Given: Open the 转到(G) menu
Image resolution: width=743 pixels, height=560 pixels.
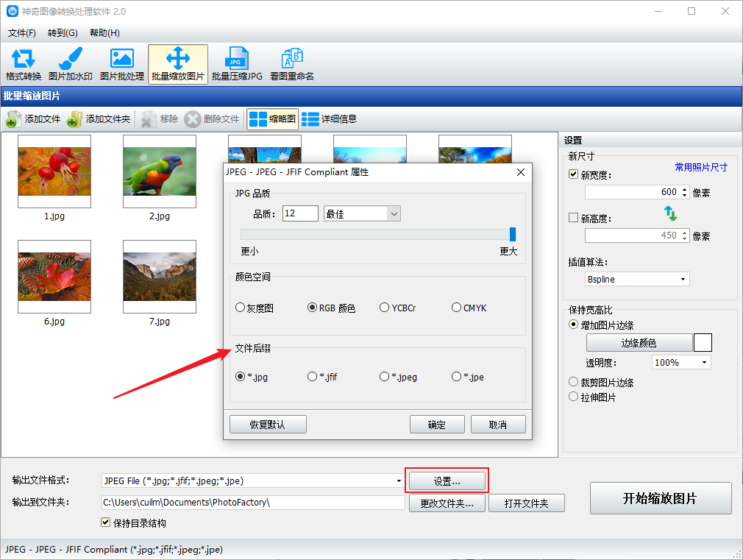Looking at the screenshot, I should (63, 32).
